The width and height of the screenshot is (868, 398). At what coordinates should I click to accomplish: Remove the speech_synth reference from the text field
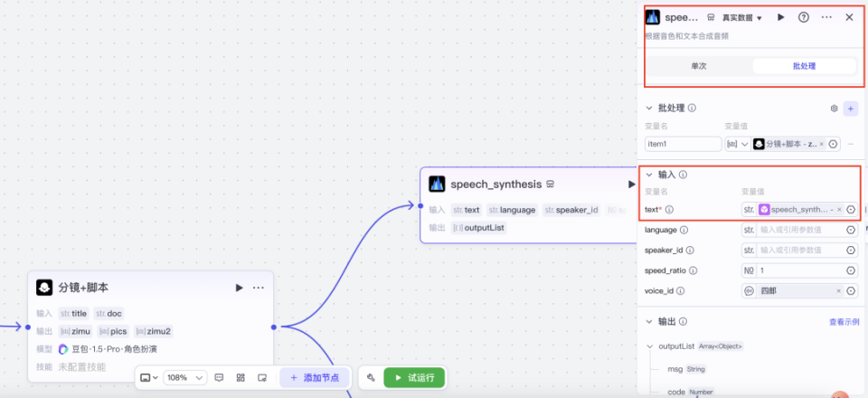coord(839,210)
